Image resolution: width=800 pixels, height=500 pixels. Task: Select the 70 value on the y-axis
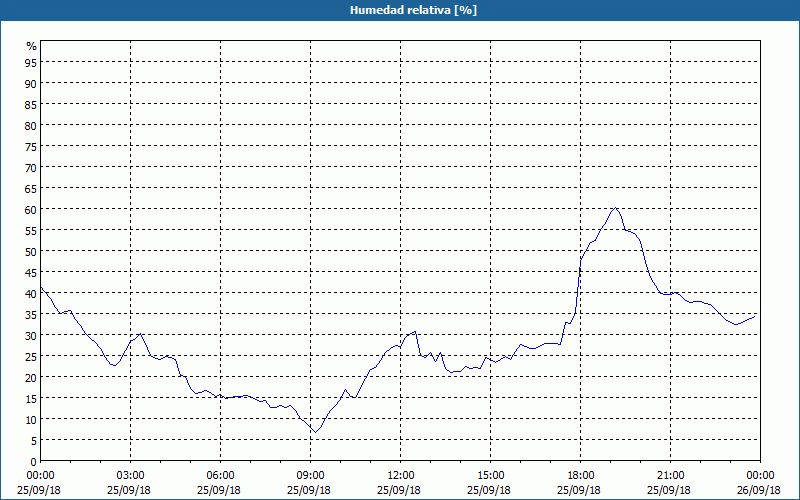coord(31,167)
